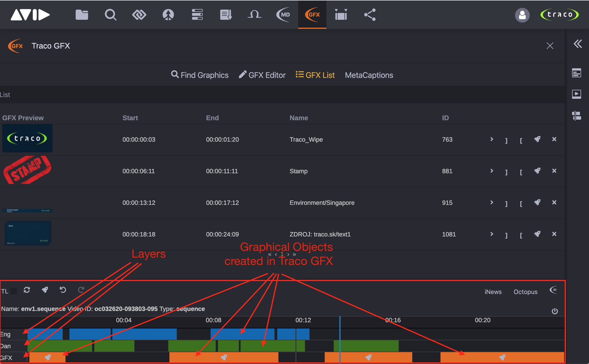This screenshot has width=589, height=364.
Task: Open the folder browse icon in top bar
Action: 82,15
